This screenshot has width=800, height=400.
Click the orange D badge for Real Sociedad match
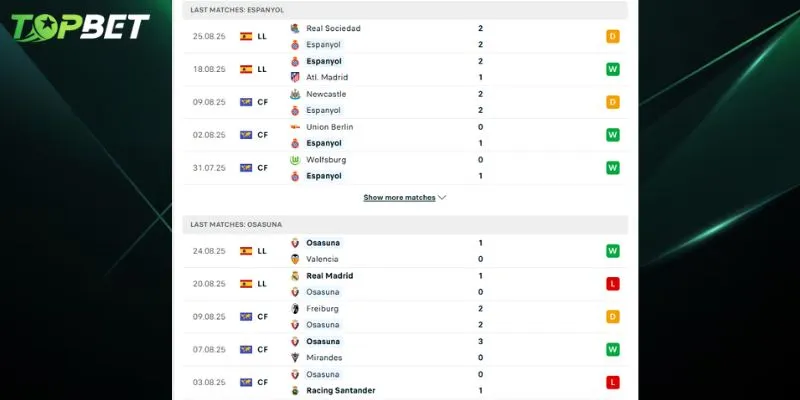coord(613,37)
